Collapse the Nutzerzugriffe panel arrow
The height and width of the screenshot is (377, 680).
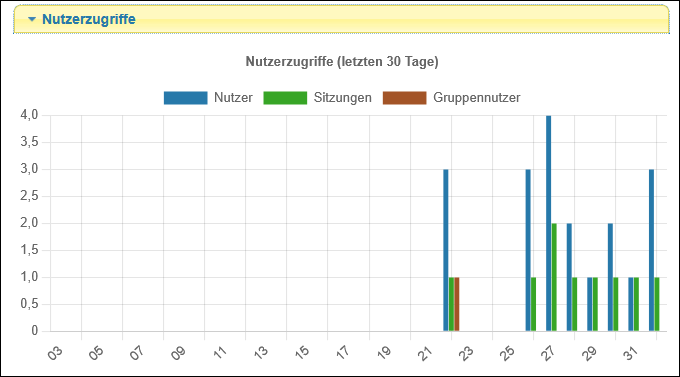point(31,19)
